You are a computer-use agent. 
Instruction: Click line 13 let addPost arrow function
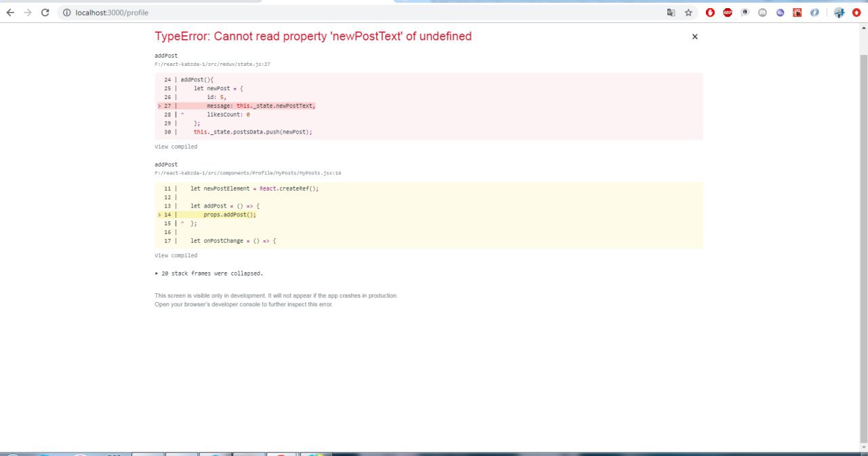pos(225,206)
